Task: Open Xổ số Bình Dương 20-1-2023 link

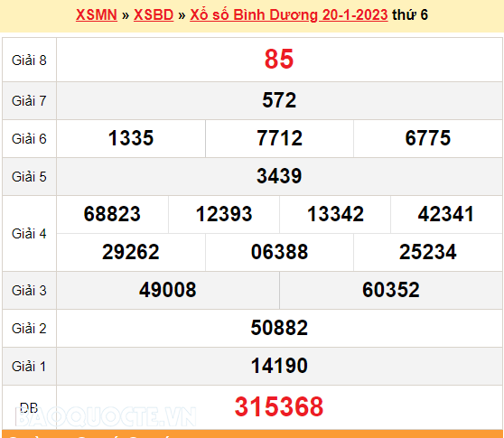Action: (x=289, y=14)
